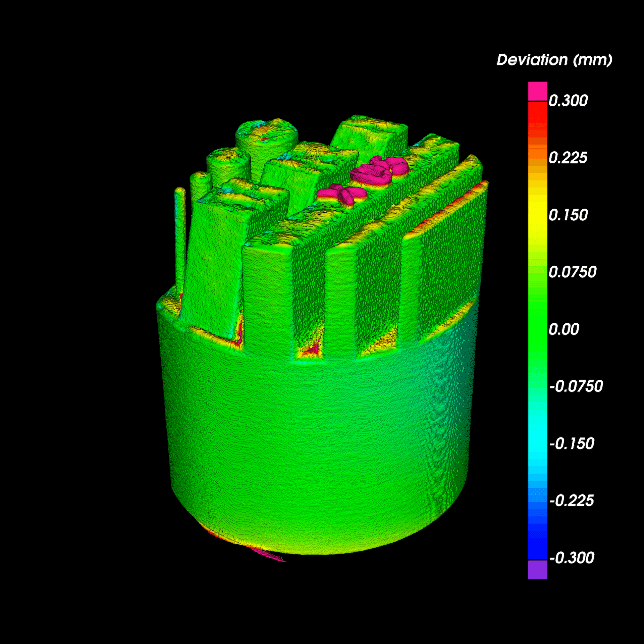
Task: Click the 0.0750 scale label
Action: [x=572, y=272]
